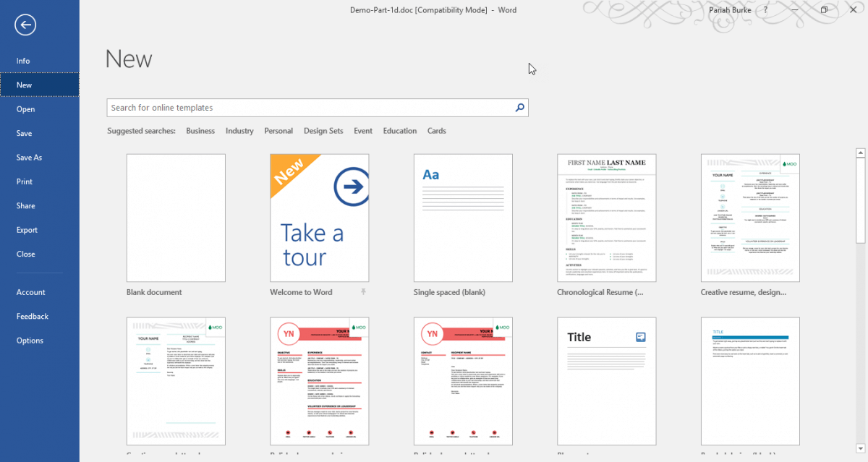Click the Single spaced (blank) label
This screenshot has width=868, height=462.
[x=449, y=292]
